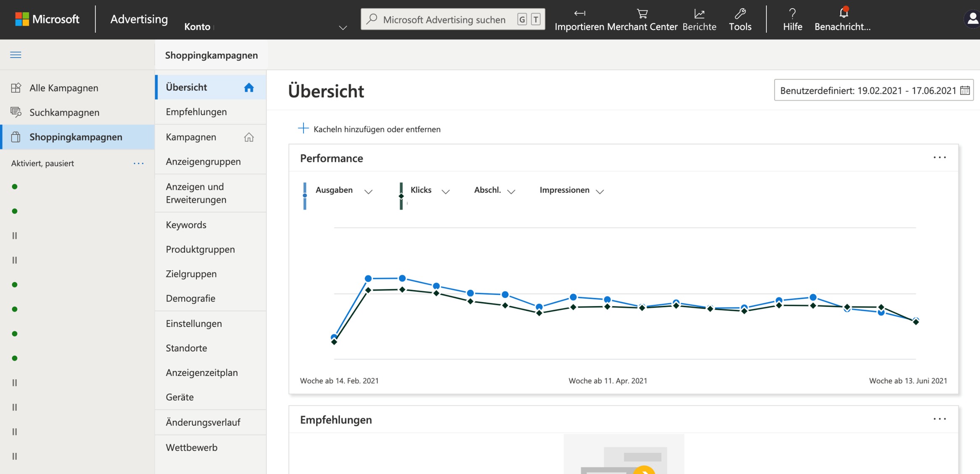The image size is (980, 474).
Task: Open the Empfehlungen page
Action: 211,112
